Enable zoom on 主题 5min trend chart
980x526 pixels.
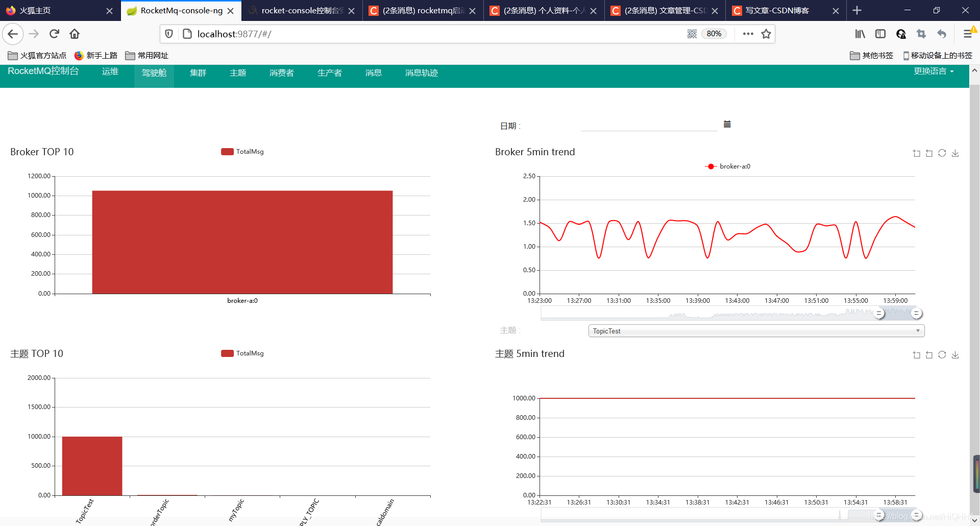tap(917, 355)
